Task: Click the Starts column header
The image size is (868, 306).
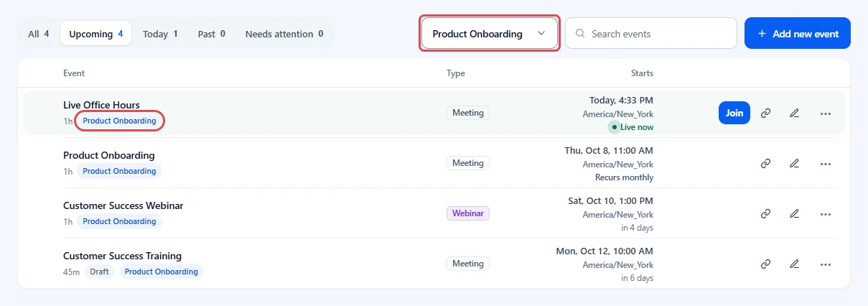Action: pyautogui.click(x=642, y=73)
